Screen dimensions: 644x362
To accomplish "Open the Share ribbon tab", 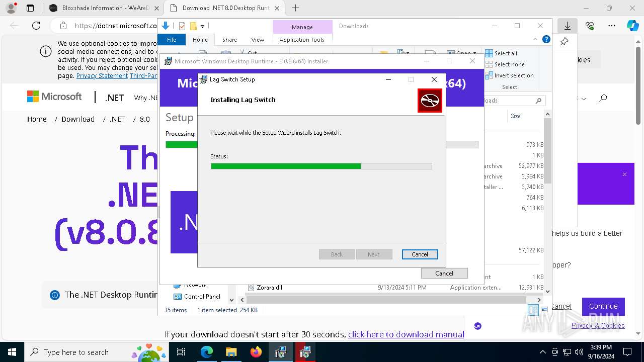I will 229,40.
